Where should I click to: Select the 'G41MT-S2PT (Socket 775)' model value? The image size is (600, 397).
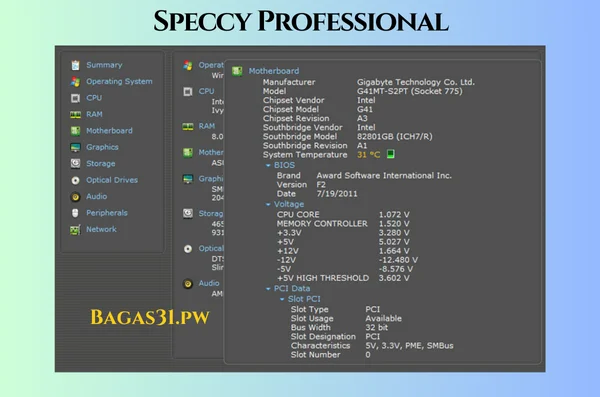pos(409,91)
